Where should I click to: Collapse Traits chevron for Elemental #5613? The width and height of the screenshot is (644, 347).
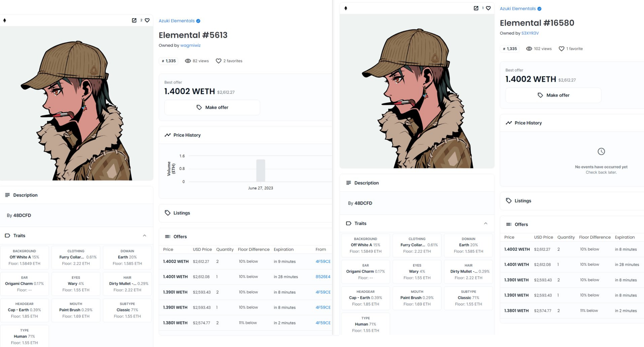145,236
